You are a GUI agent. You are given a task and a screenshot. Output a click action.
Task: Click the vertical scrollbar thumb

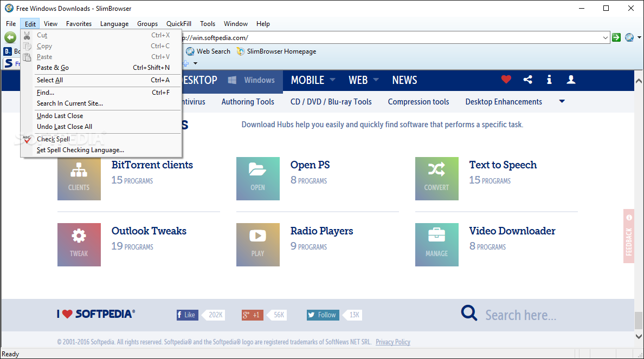pyautogui.click(x=639, y=321)
